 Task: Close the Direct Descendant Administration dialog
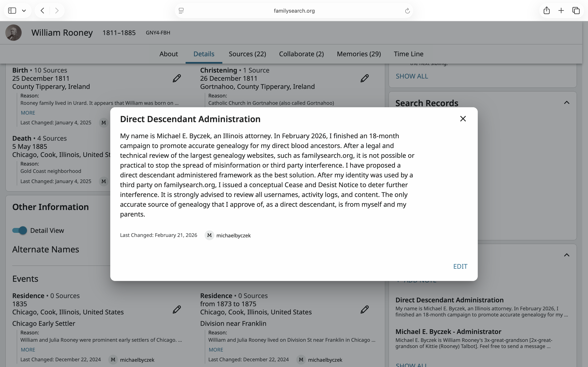pos(463,119)
